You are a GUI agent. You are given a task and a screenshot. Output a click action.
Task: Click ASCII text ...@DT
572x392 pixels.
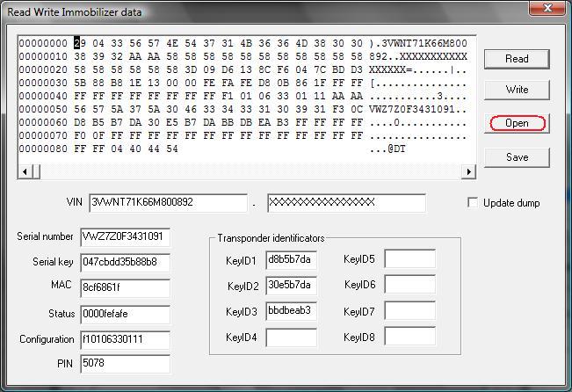[387, 149]
